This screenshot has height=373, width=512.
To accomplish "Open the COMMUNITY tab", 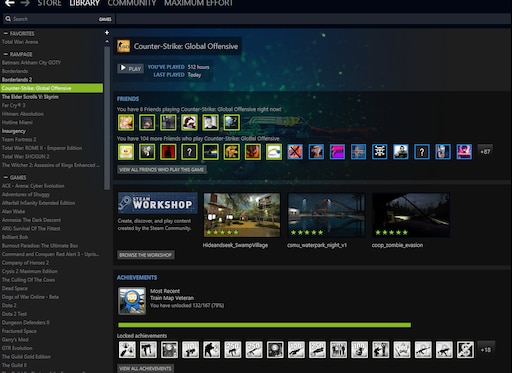I will pyautogui.click(x=132, y=3).
